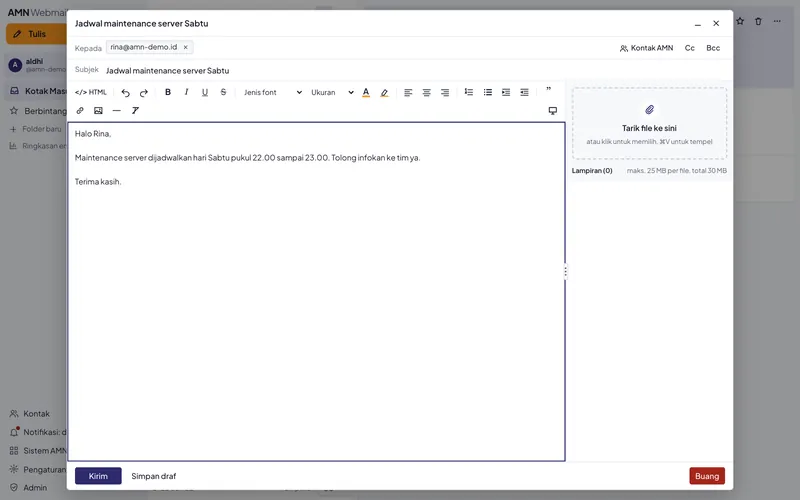Switch editor to HTML source mode

pos(91,92)
